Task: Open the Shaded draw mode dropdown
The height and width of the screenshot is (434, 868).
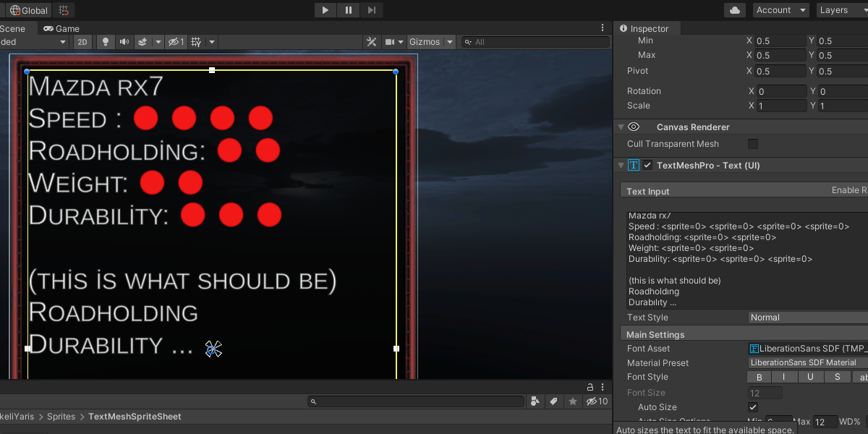Action: [34, 42]
